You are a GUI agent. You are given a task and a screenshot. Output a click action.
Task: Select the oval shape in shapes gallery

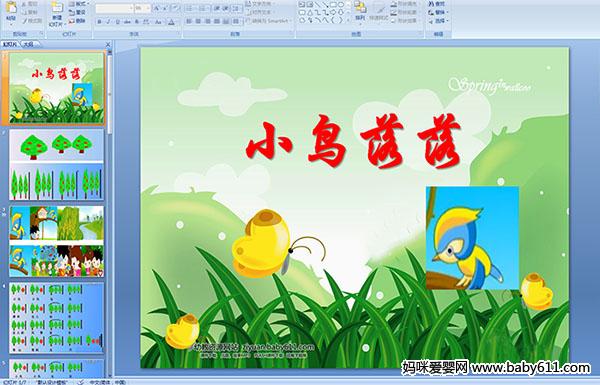[x=341, y=5]
